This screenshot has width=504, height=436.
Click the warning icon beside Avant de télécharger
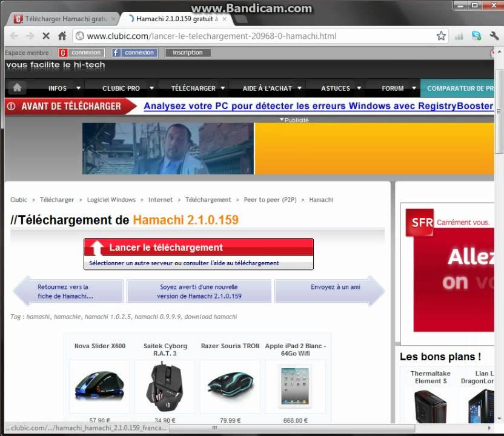pyautogui.click(x=12, y=106)
